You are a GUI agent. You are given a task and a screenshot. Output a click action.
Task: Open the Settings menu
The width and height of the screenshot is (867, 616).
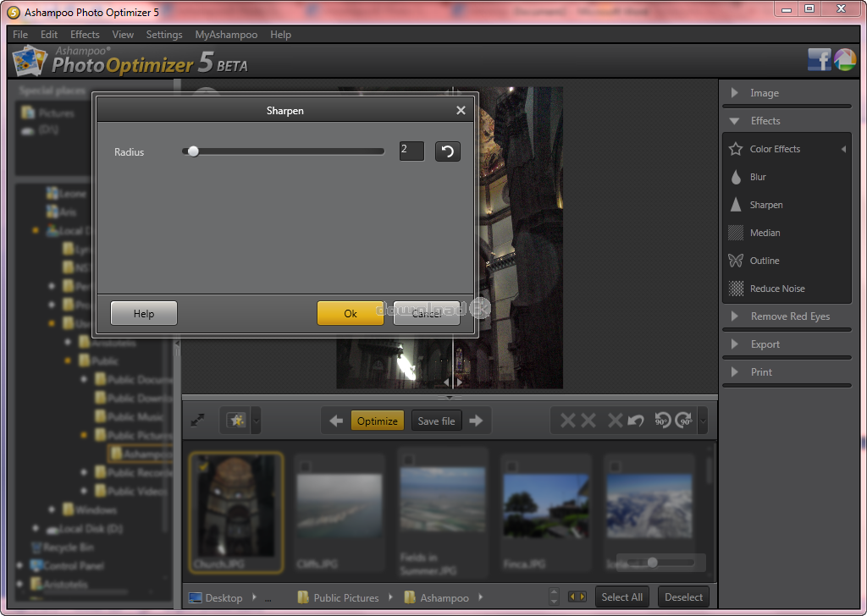(x=164, y=34)
